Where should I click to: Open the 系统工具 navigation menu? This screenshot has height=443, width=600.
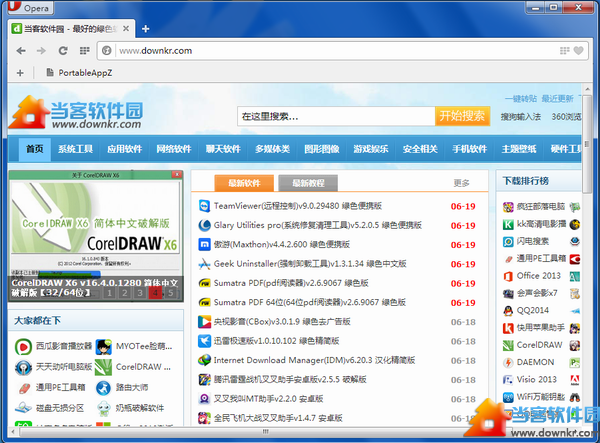[75, 149]
